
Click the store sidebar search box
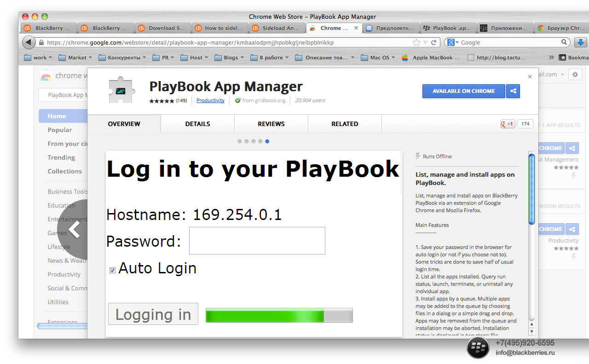coord(63,95)
